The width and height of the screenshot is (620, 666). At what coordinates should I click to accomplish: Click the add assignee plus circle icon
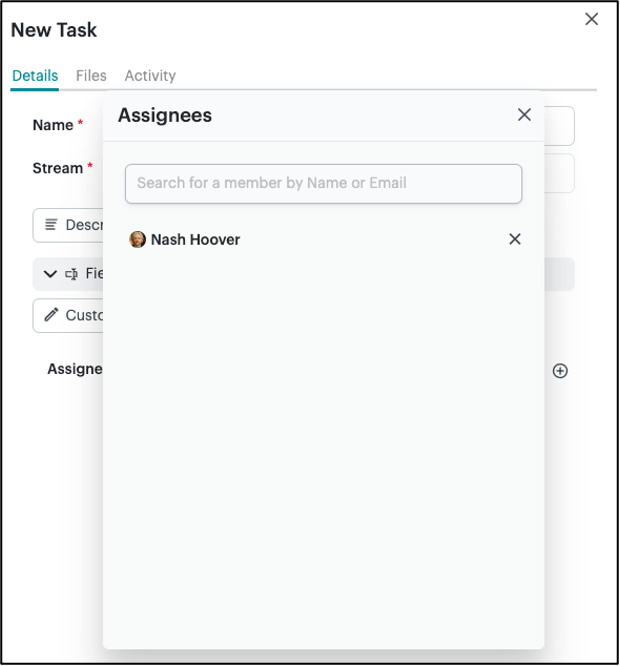(560, 371)
